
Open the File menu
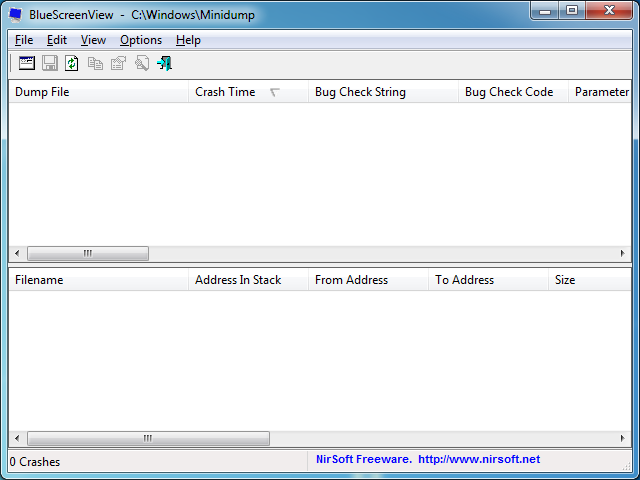pyautogui.click(x=24, y=40)
